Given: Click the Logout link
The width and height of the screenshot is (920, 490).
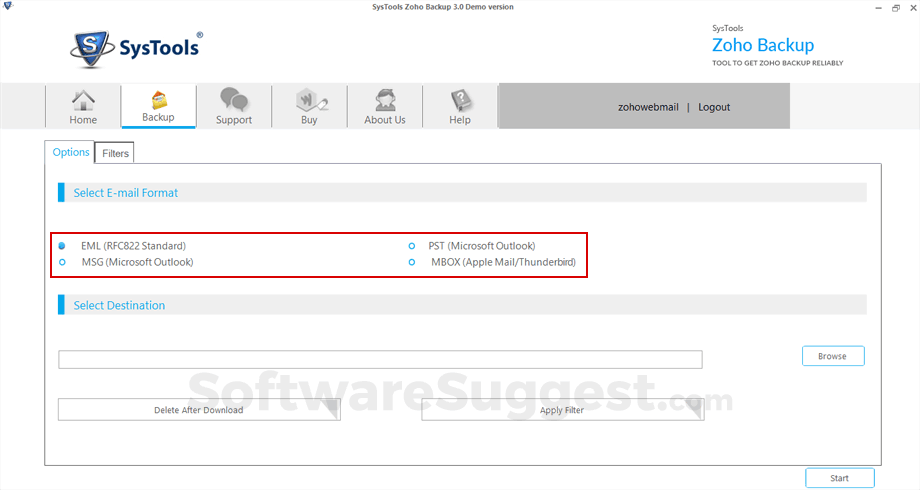Looking at the screenshot, I should coord(714,107).
